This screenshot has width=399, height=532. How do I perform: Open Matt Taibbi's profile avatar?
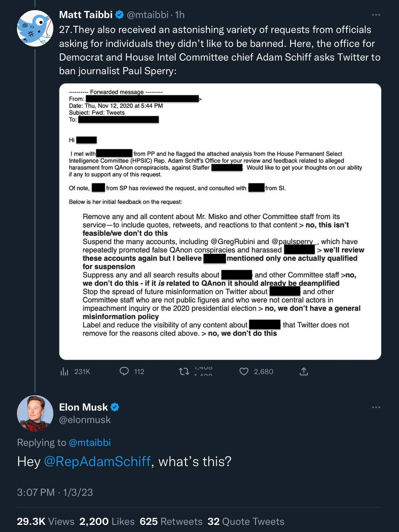coord(35,28)
